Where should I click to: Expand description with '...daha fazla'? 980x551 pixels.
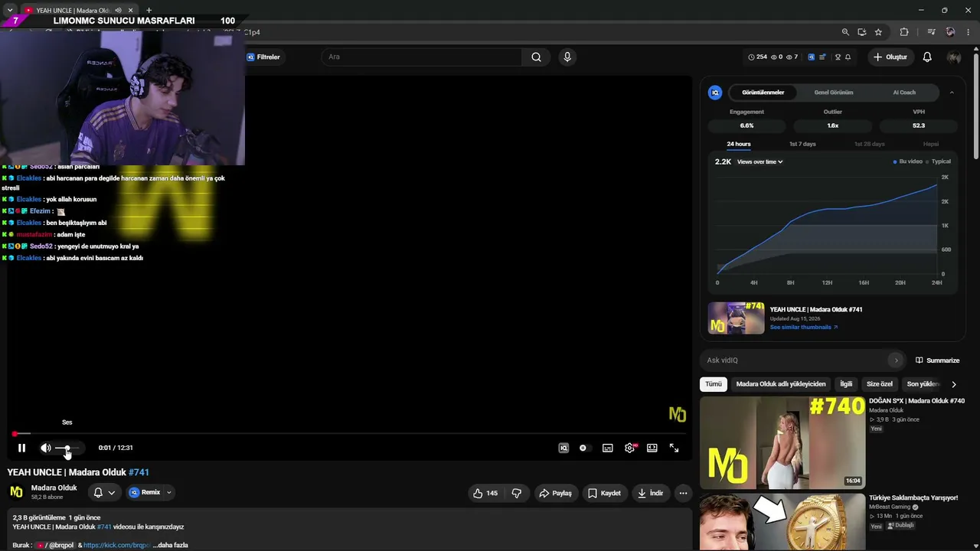[170, 545]
